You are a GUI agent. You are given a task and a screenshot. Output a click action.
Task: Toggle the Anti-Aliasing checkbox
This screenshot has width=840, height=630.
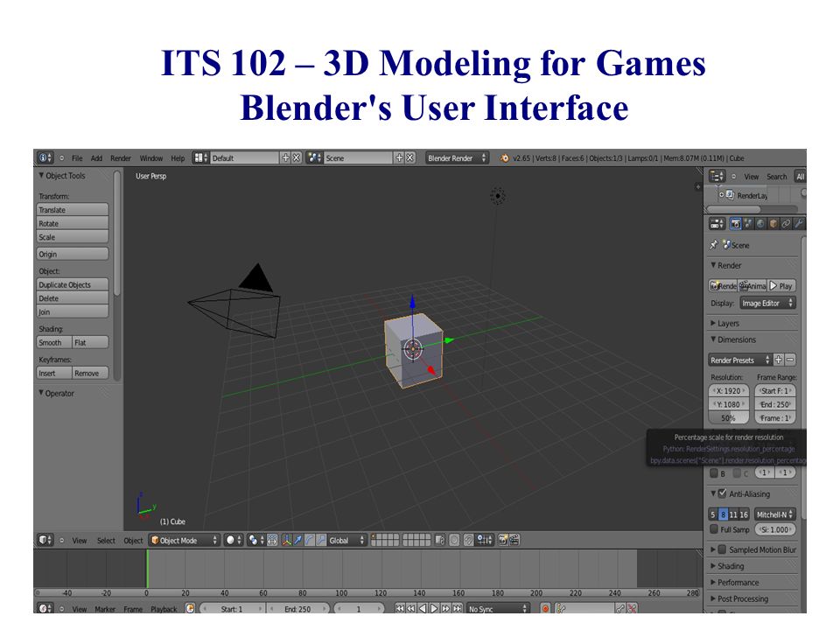tap(722, 493)
